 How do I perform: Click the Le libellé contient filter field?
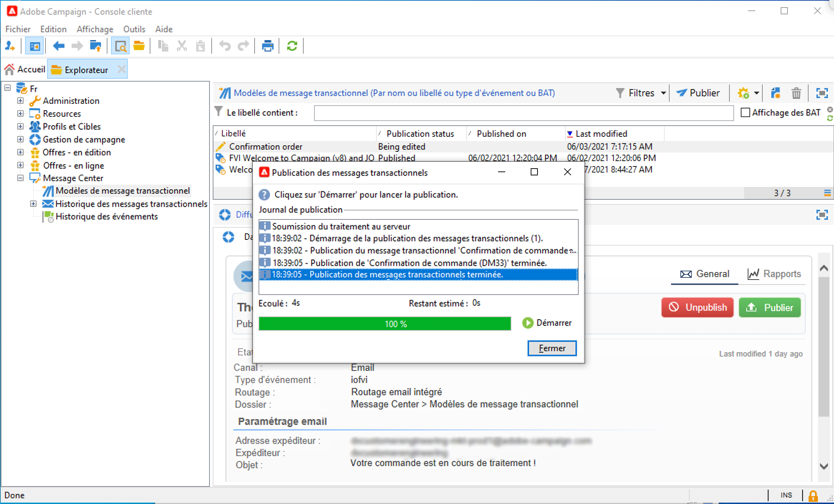(524, 113)
